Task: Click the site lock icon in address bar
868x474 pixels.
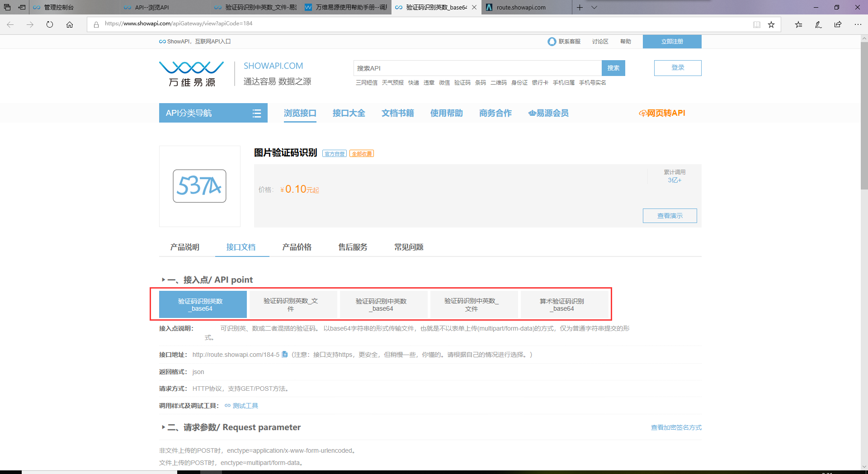Action: 96,24
